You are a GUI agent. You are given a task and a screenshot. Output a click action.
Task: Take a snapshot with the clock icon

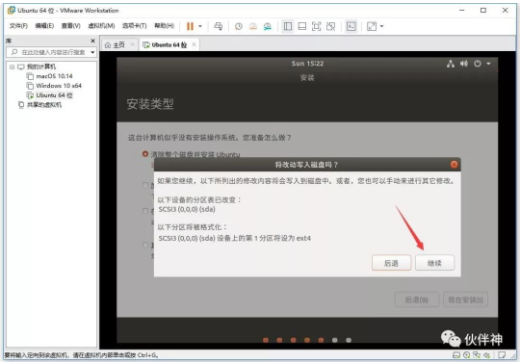[x=239, y=26]
